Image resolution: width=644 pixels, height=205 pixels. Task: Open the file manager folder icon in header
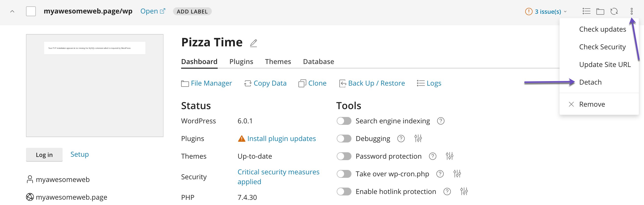point(600,12)
